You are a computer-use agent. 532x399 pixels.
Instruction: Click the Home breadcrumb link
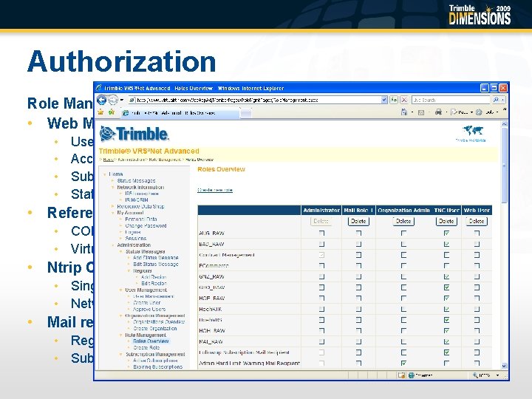[x=108, y=160]
